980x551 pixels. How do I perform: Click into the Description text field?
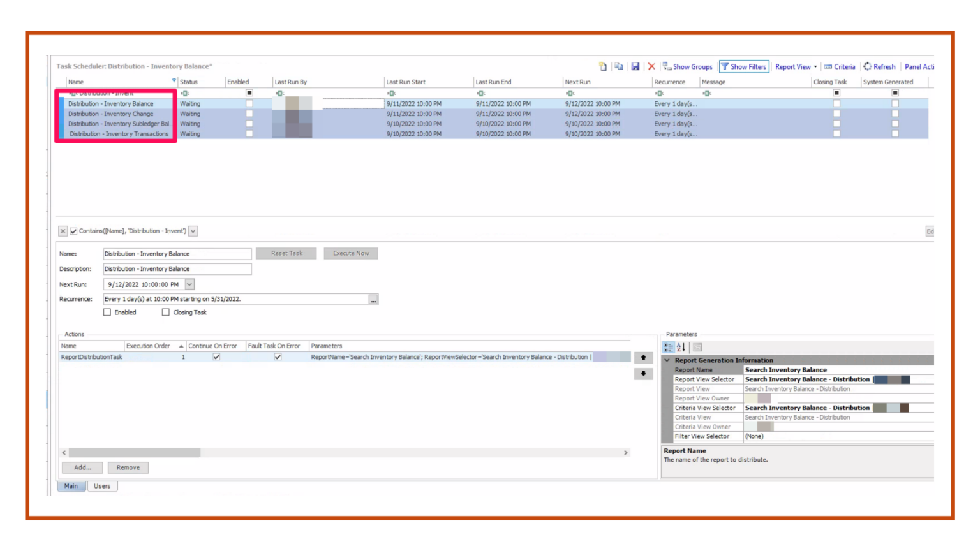point(177,269)
